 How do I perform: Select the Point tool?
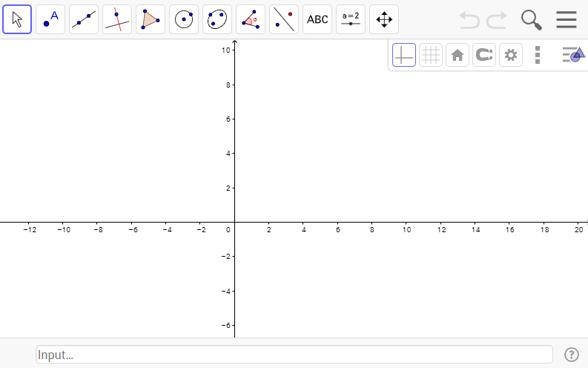click(x=50, y=19)
